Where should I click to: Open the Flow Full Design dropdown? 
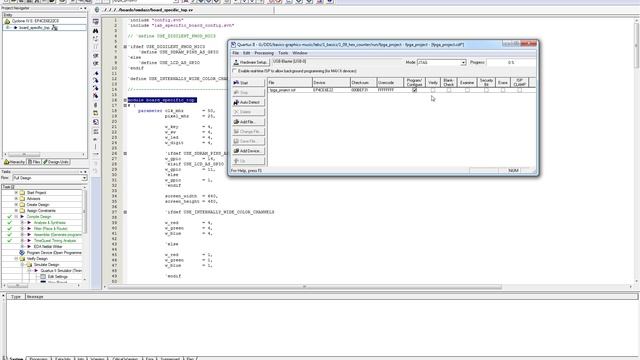tap(84, 178)
